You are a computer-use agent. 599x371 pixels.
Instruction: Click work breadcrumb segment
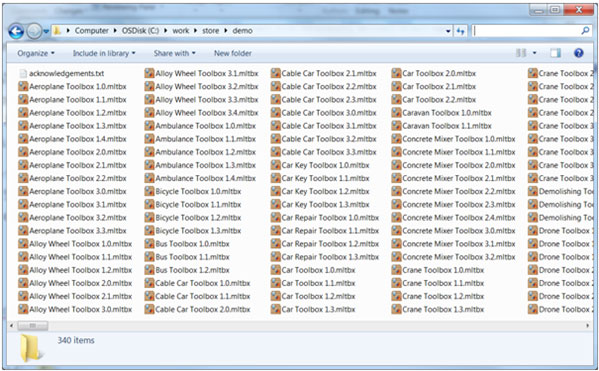180,31
